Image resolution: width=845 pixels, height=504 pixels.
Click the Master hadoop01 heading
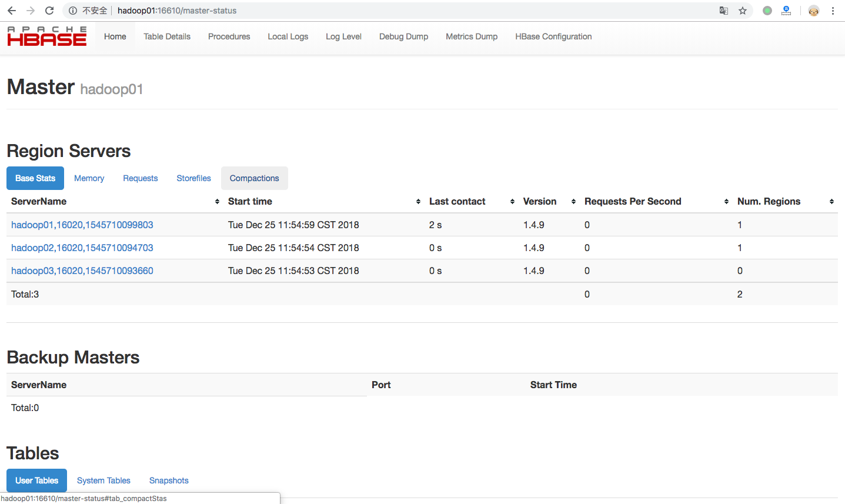pos(75,87)
